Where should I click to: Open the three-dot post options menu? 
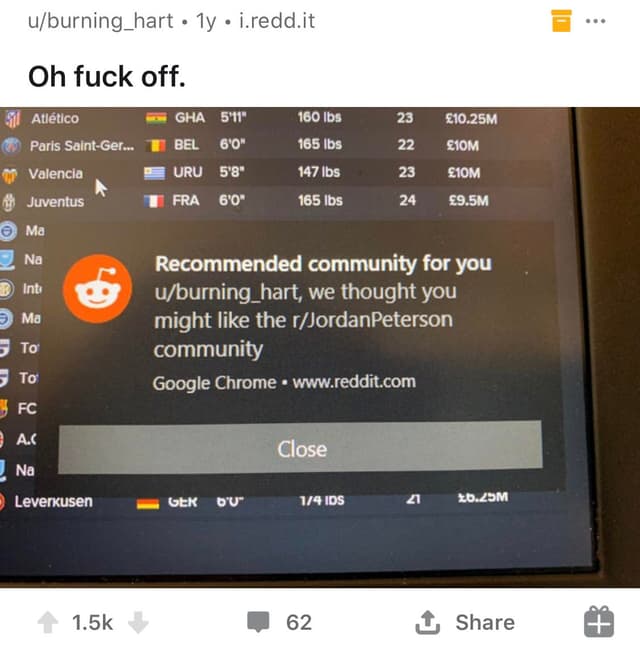(x=596, y=21)
